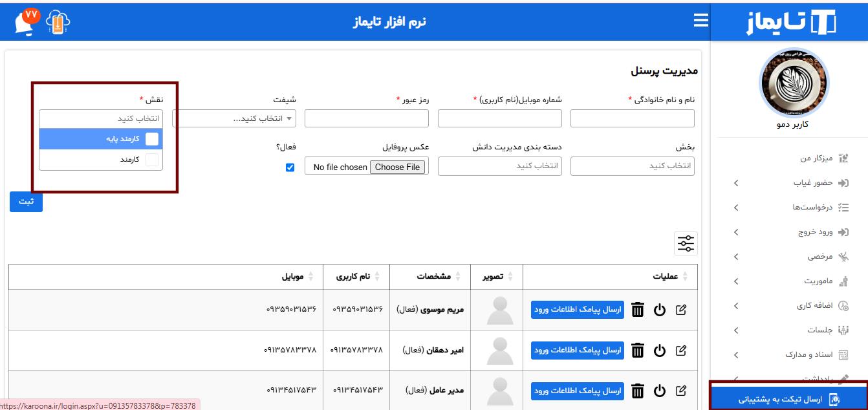Sort by تصویر column header

tap(497, 277)
